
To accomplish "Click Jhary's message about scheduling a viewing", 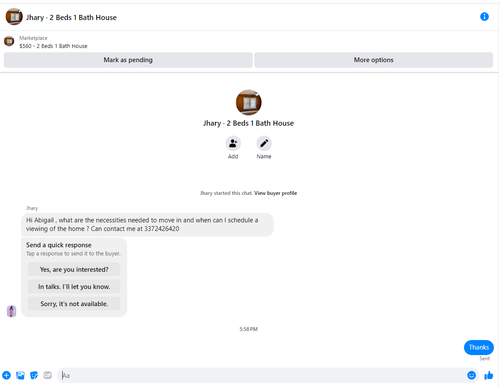I will click(147, 224).
